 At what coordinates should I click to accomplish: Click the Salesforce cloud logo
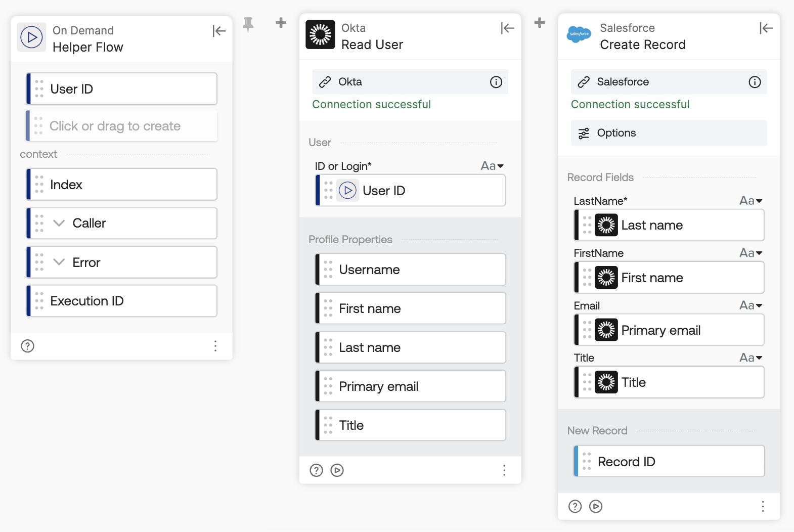tap(579, 34)
